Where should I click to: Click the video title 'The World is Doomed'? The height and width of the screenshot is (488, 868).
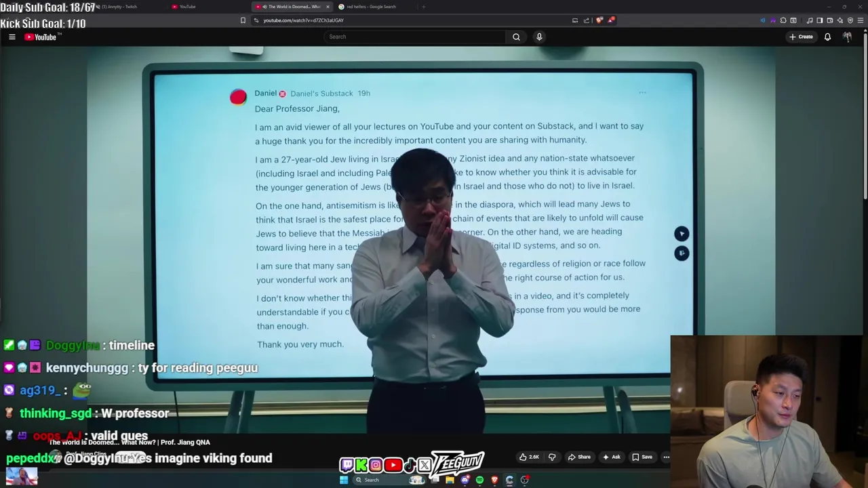pyautogui.click(x=129, y=442)
